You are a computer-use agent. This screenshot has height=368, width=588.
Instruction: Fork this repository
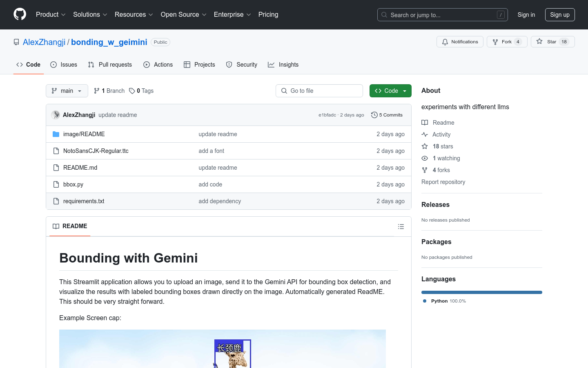pos(507,42)
